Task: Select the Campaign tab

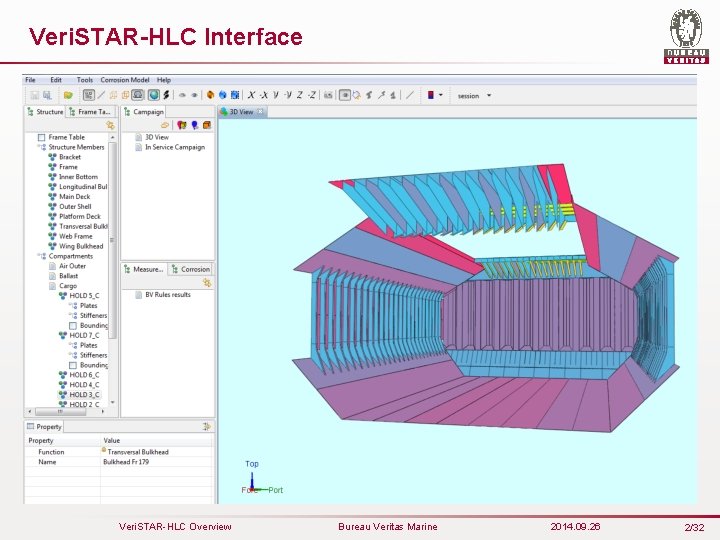Action: pos(144,112)
